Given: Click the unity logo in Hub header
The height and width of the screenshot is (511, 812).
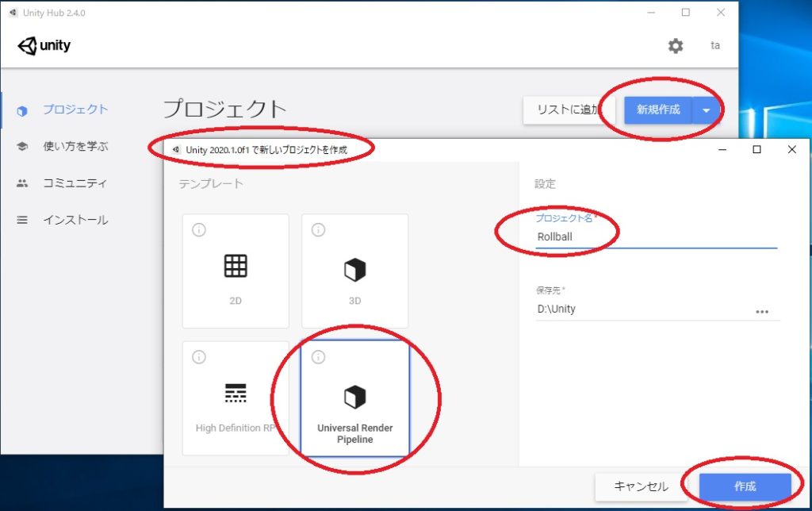Looking at the screenshot, I should click(x=44, y=45).
